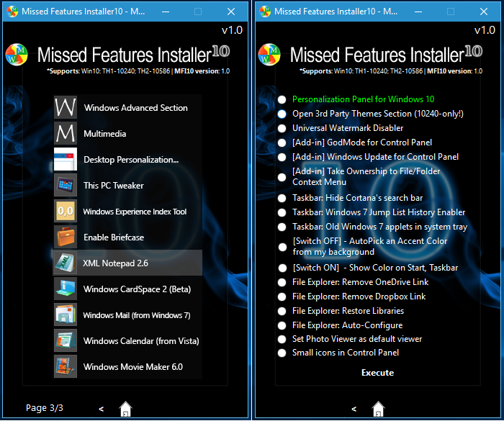Select File Explorer Auto-Configure radio
The image size is (504, 421).
point(282,325)
